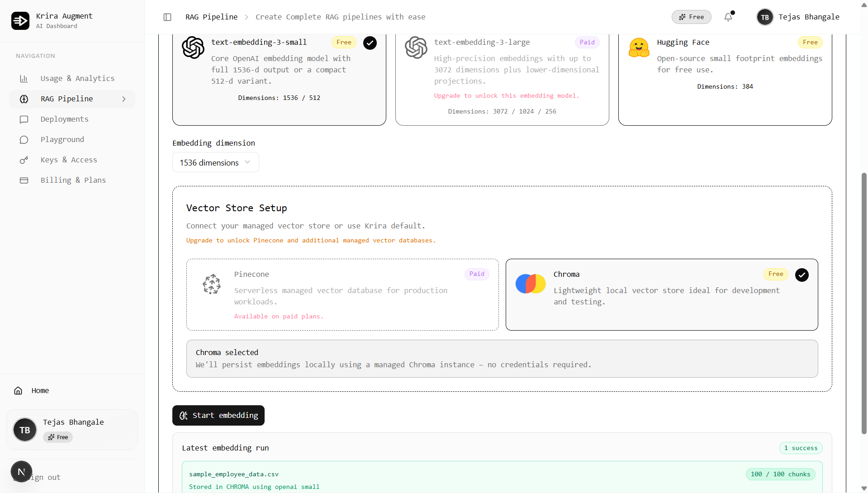
Task: Click sample_employee_data.csv file name
Action: point(234,474)
